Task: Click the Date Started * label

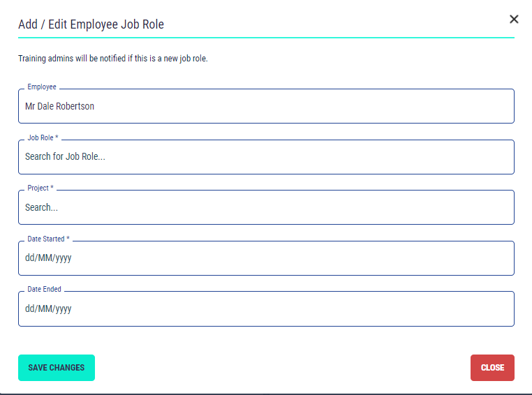Action: [x=48, y=239]
